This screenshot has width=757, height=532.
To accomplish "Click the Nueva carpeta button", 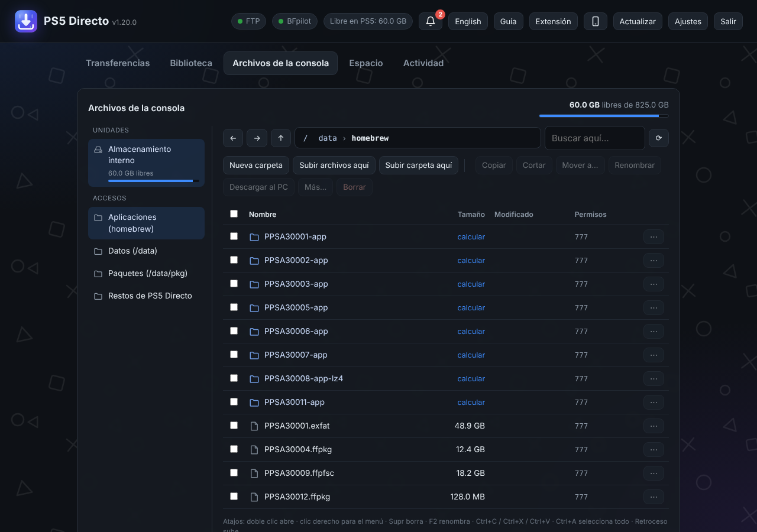I will (x=256, y=165).
